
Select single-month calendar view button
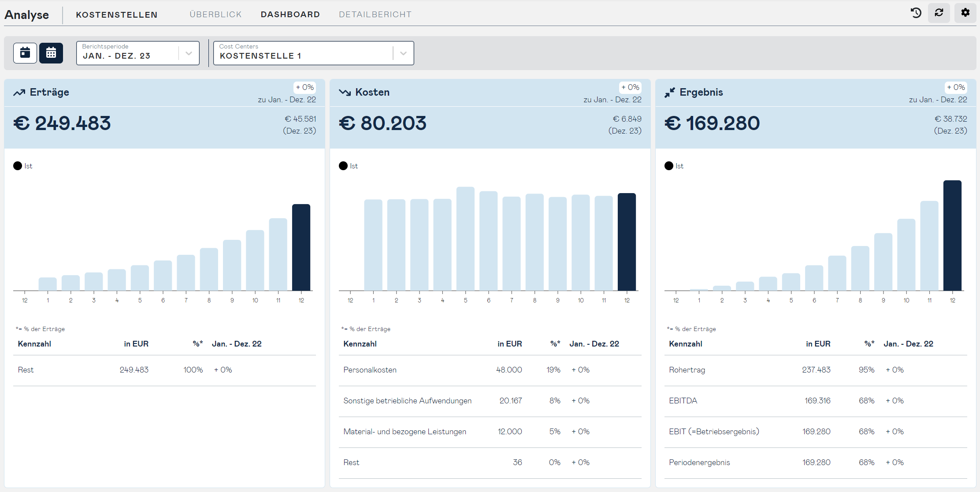tap(25, 53)
